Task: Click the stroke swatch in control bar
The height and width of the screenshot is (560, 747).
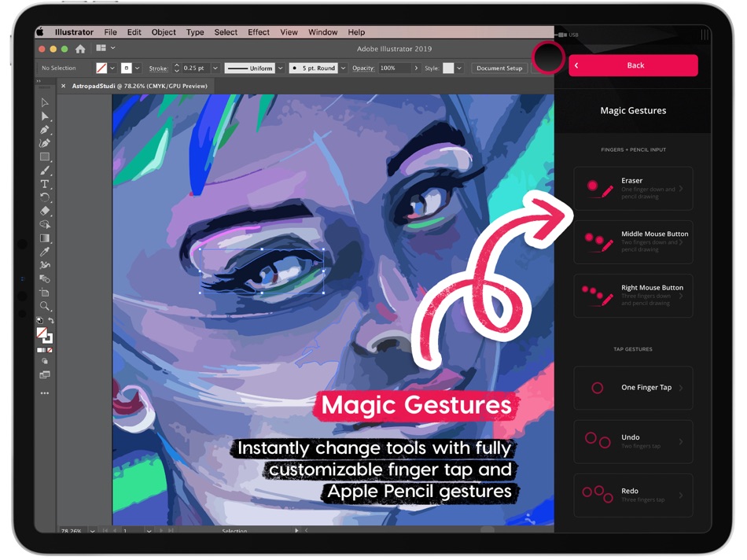Action: point(127,68)
